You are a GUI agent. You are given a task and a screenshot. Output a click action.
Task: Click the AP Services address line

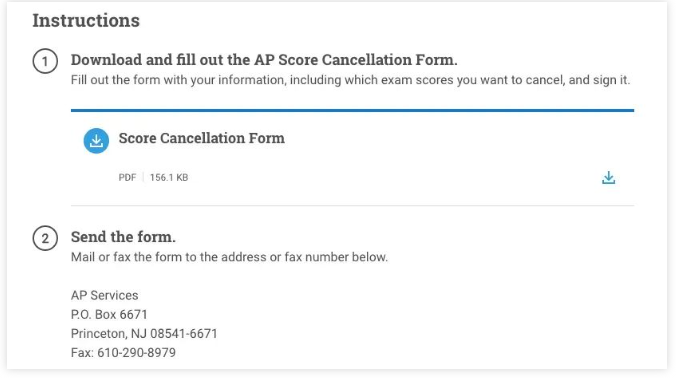pyautogui.click(x=104, y=295)
